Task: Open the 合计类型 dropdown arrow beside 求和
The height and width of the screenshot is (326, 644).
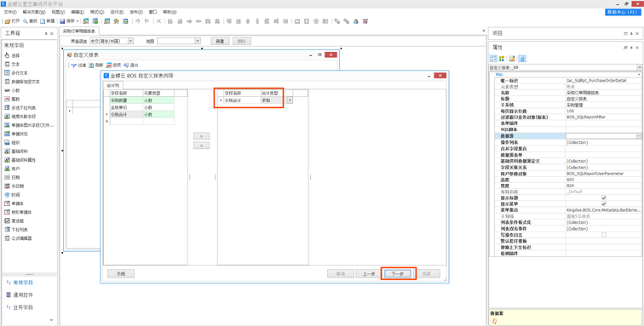Action: click(x=290, y=100)
